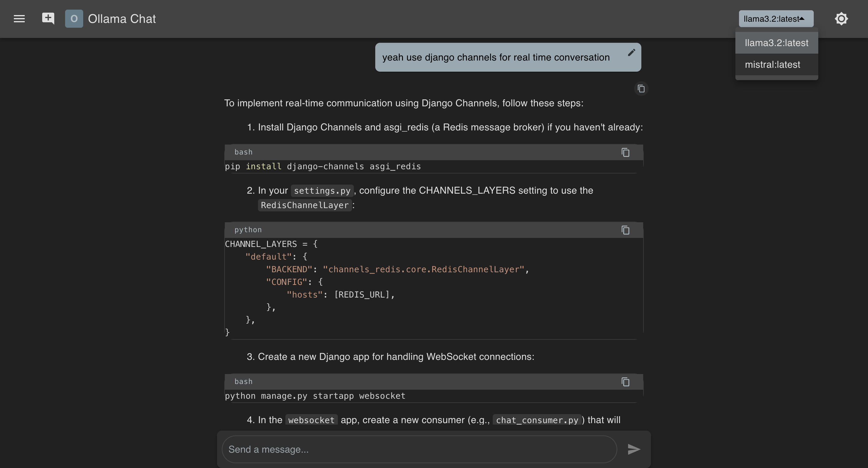Choose mistral:latest from model list
Screen dimensions: 868x468
click(x=772, y=64)
